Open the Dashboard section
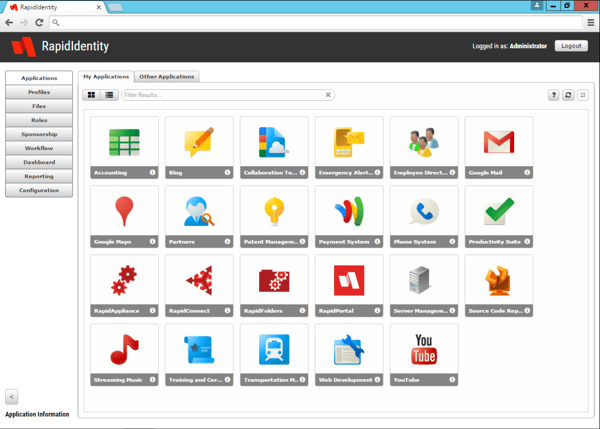Image resolution: width=600 pixels, height=429 pixels. pyautogui.click(x=39, y=162)
